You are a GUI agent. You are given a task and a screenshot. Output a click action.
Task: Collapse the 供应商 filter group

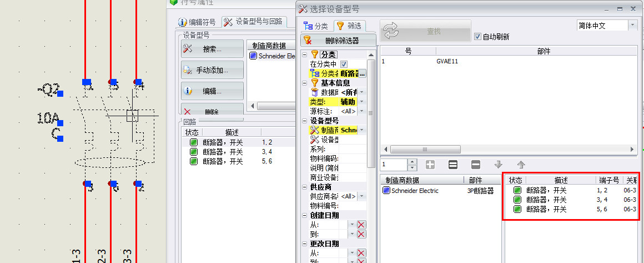point(304,187)
